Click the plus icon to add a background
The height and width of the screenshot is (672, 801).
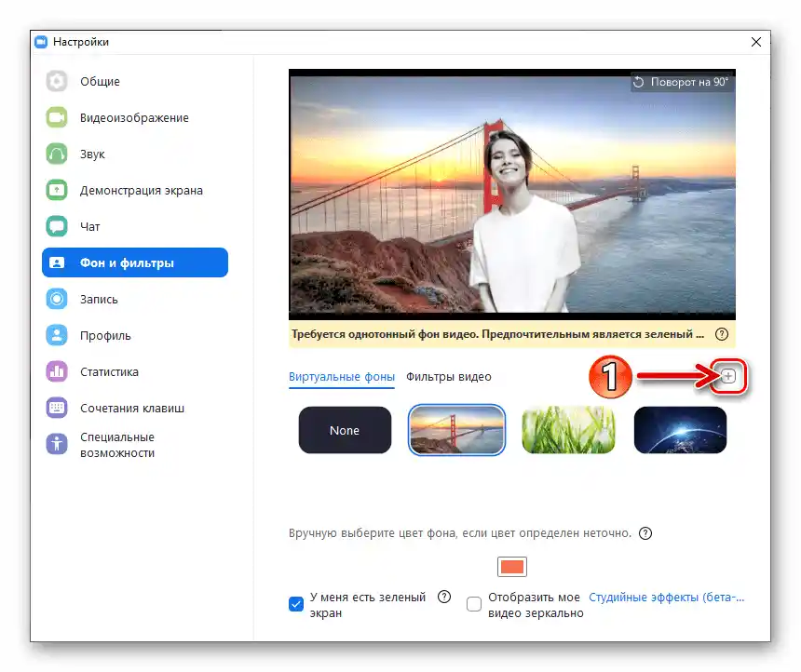[728, 377]
